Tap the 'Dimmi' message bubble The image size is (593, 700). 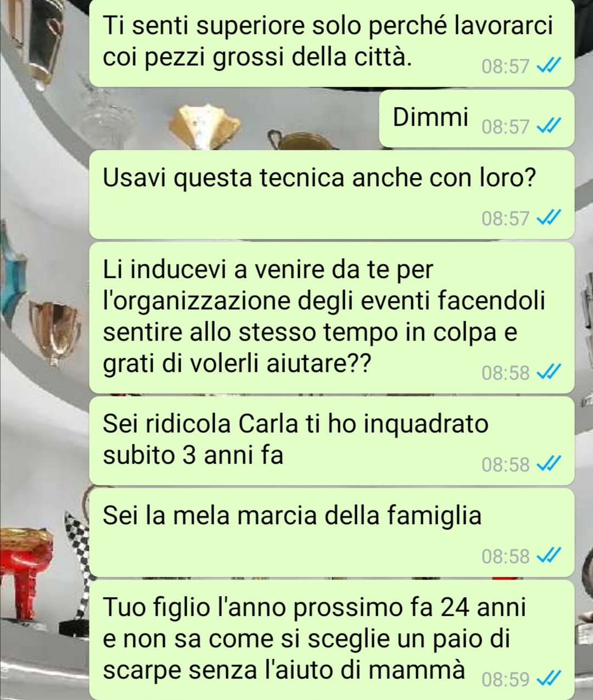point(477,119)
